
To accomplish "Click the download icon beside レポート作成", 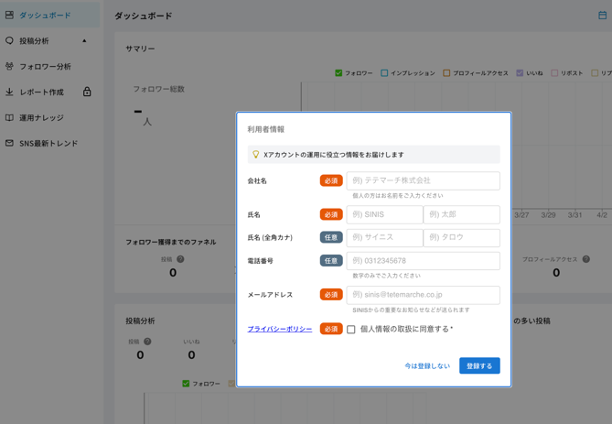I will point(9,92).
